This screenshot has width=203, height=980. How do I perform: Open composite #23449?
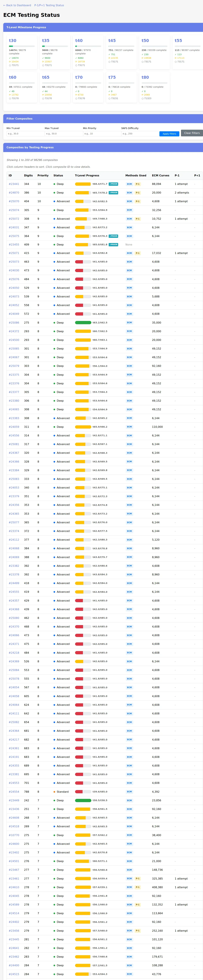pyautogui.click(x=14, y=800)
